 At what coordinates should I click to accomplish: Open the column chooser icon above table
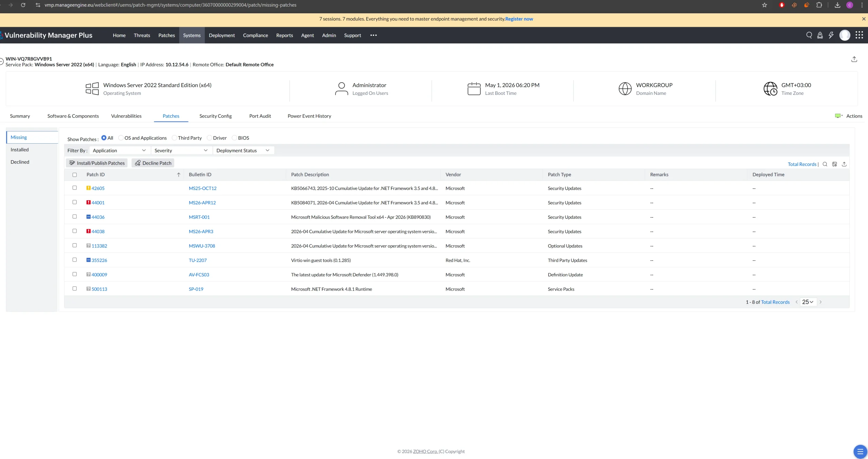click(x=834, y=164)
